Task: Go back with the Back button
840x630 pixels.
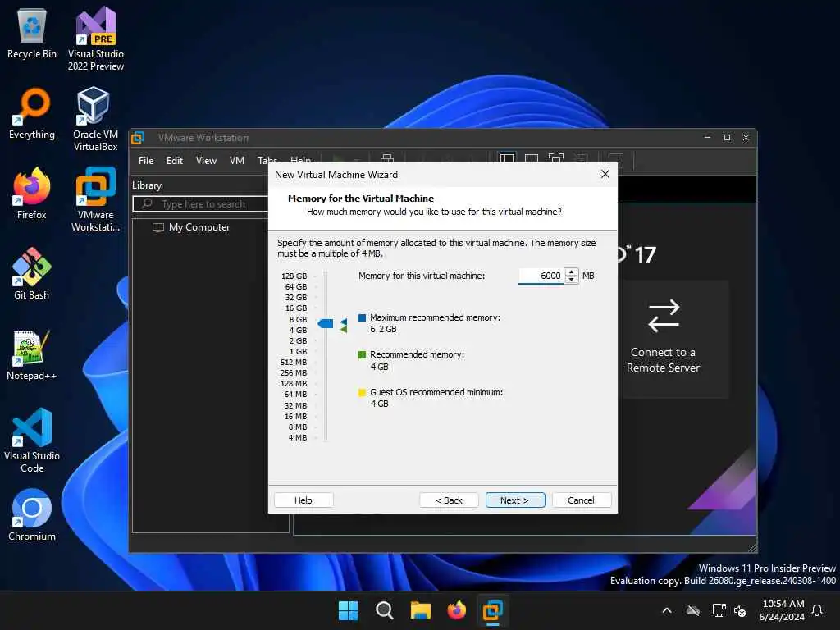Action: (x=449, y=500)
